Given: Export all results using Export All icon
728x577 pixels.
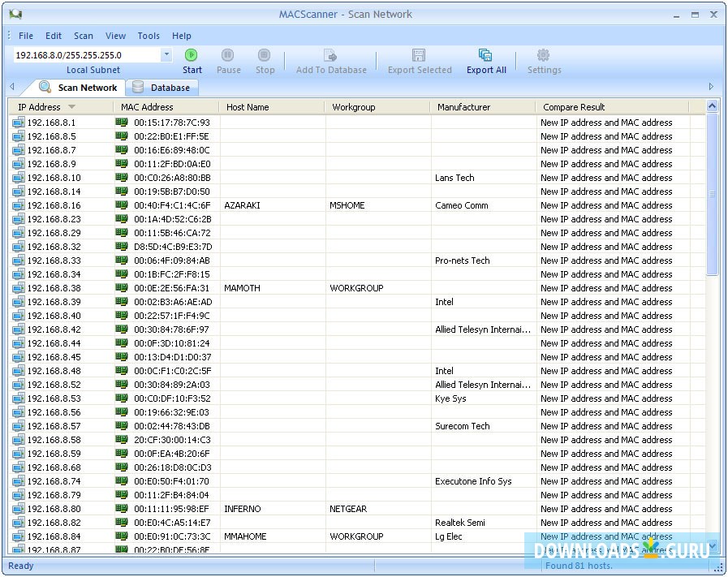Looking at the screenshot, I should coord(485,55).
